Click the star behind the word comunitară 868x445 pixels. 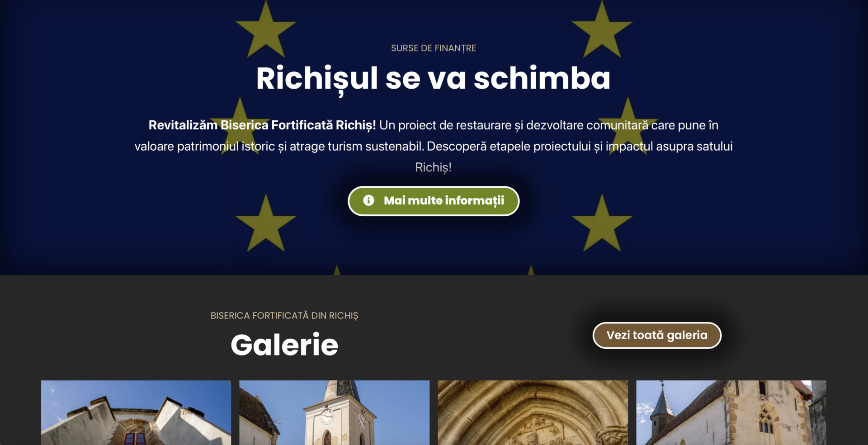coord(628,127)
